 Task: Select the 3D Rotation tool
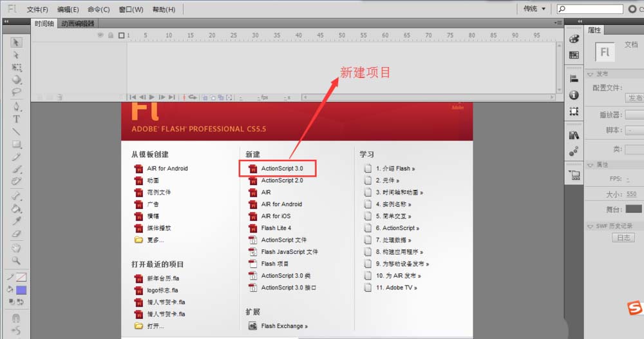[17, 80]
